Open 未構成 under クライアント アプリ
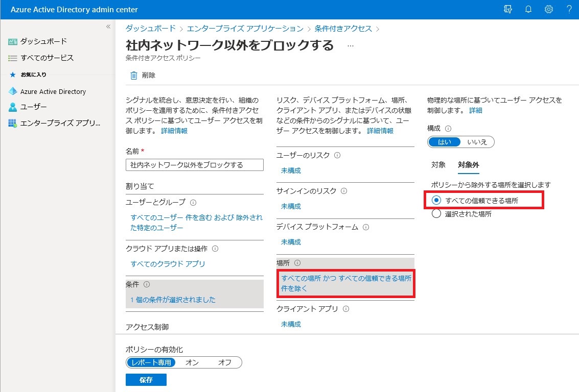 291,324
